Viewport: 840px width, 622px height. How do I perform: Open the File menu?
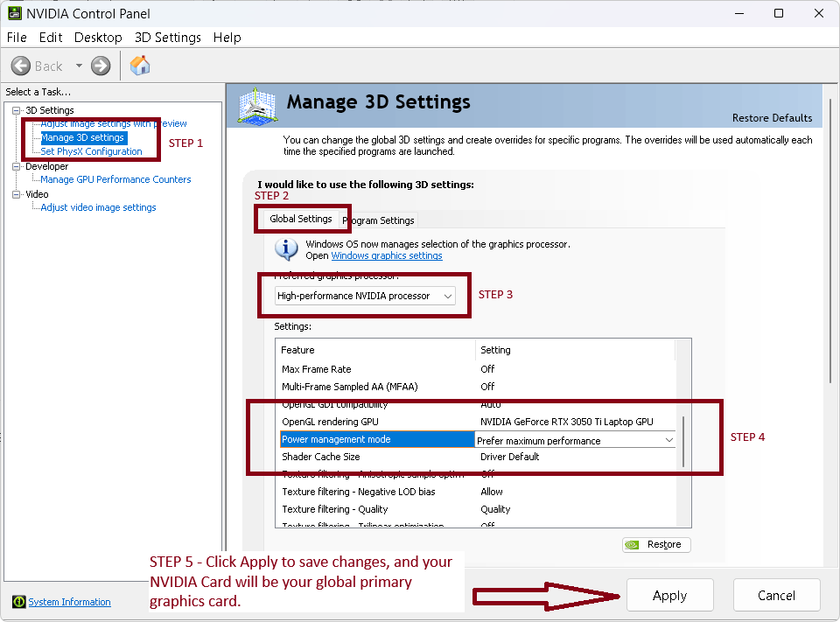pyautogui.click(x=17, y=38)
